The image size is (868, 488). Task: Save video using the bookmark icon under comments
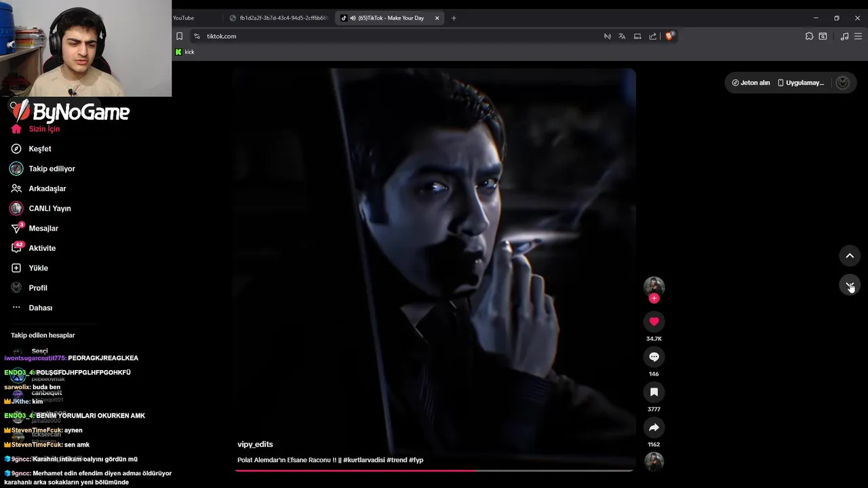(x=654, y=392)
